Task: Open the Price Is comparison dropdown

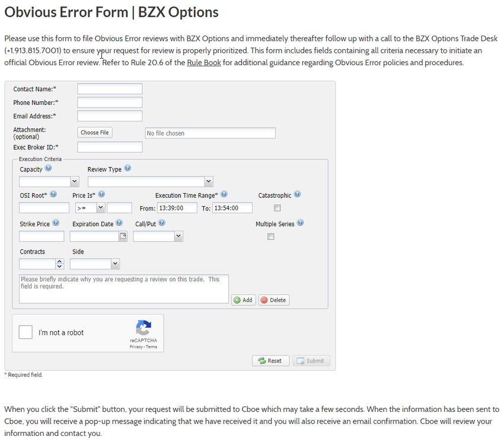Action: point(101,208)
